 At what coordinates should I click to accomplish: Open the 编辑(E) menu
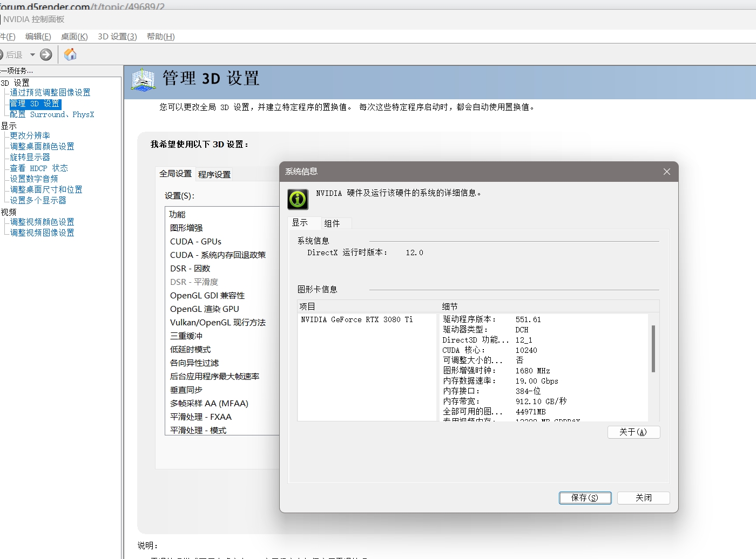[x=38, y=37]
